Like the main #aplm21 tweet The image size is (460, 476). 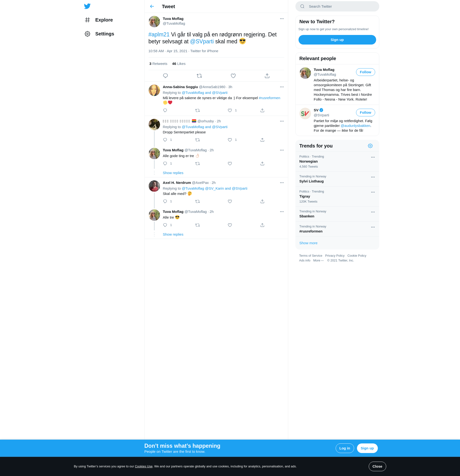(233, 76)
